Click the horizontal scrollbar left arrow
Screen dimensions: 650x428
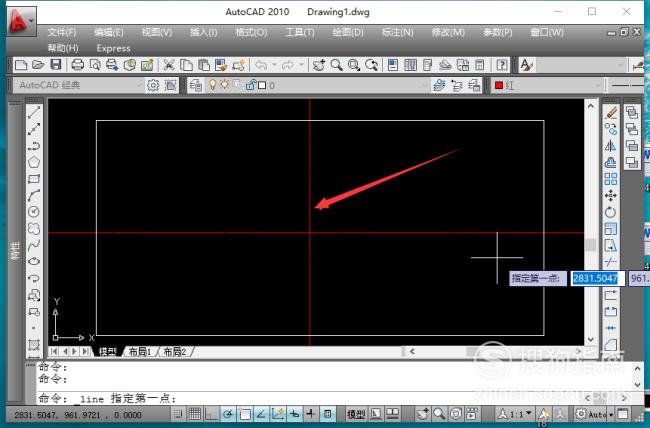coord(412,351)
